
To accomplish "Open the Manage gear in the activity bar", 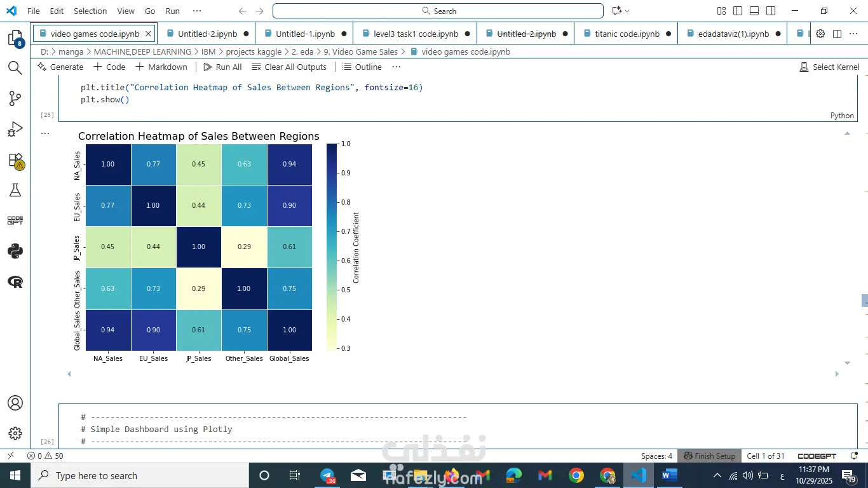I will click(x=15, y=433).
